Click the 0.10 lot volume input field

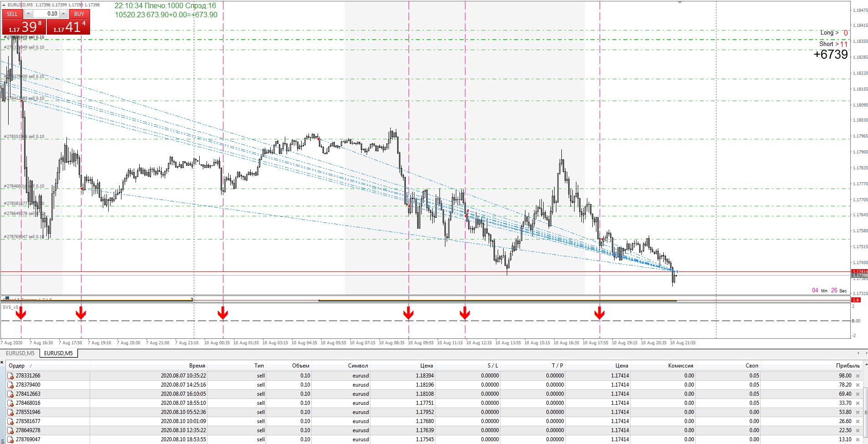point(46,14)
